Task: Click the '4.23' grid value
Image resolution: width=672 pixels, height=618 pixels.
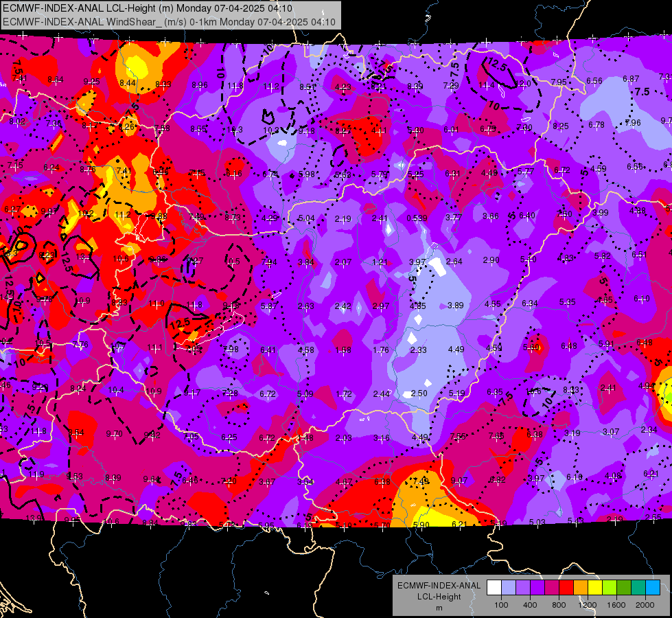Action: pos(343,87)
